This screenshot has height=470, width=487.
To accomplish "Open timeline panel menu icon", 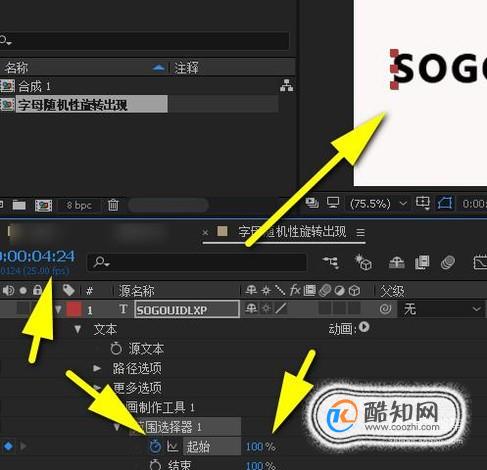I will pos(360,232).
